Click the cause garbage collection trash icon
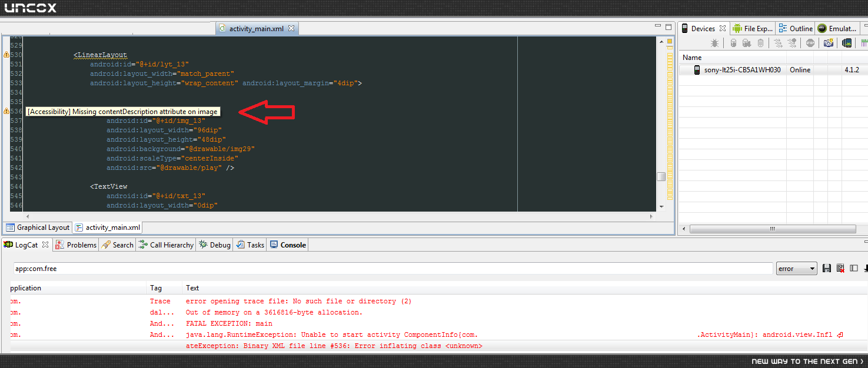868x368 pixels. 760,43
